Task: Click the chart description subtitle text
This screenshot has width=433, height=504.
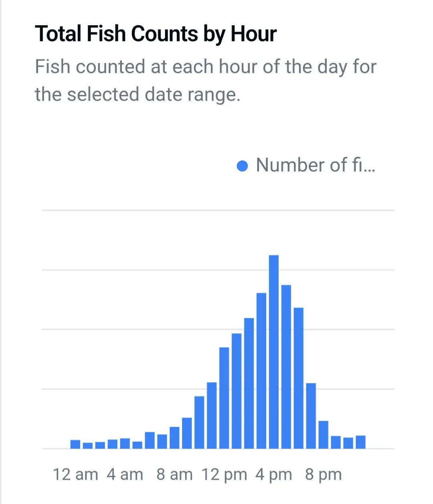Action: pos(205,80)
